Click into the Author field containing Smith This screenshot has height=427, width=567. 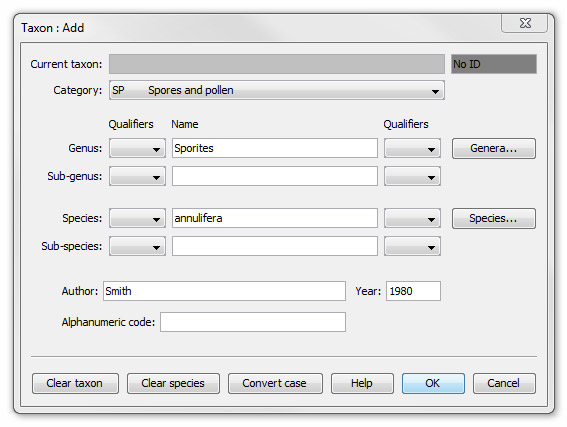(224, 291)
